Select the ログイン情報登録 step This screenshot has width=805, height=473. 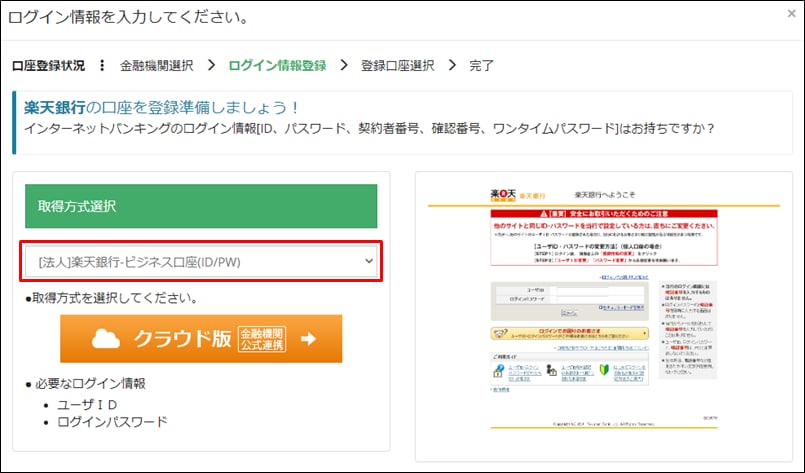(x=277, y=66)
